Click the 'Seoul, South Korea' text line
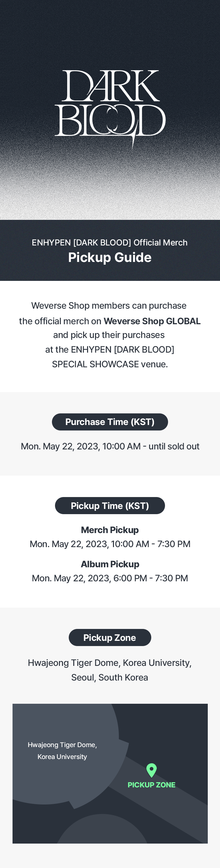Image resolution: width=220 pixels, height=868 pixels. click(110, 677)
